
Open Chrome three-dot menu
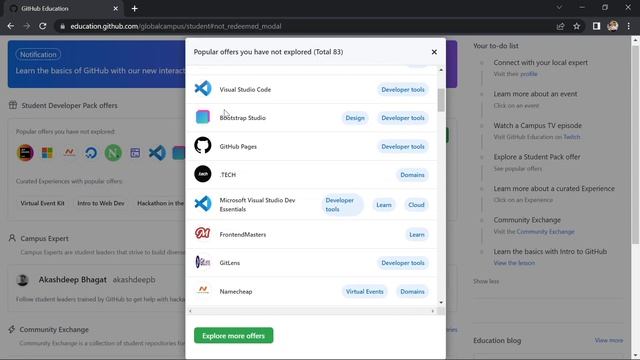(629, 26)
